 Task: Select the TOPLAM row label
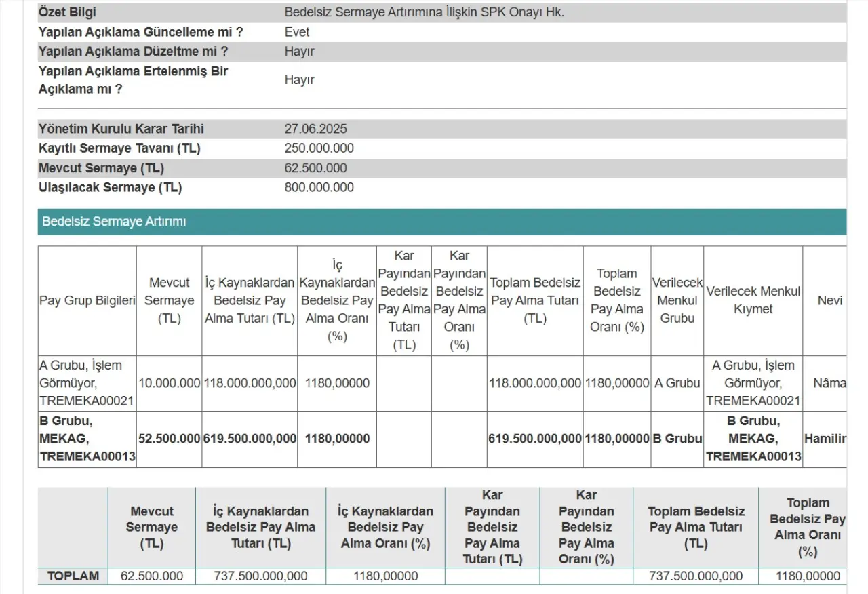[73, 576]
